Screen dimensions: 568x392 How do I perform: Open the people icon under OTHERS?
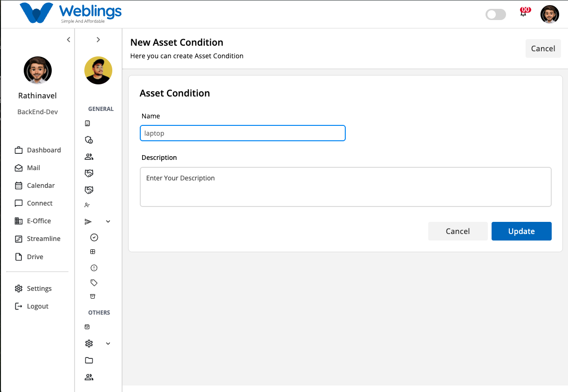89,377
